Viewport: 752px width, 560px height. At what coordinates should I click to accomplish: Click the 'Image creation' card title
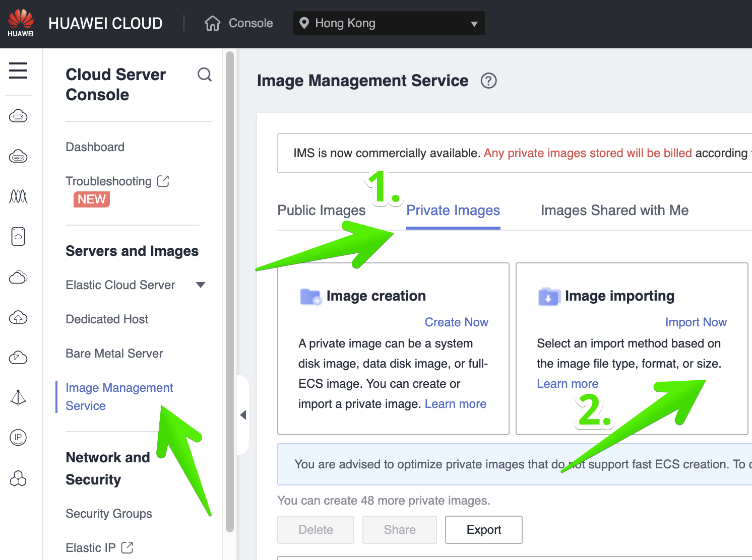pyautogui.click(x=376, y=296)
